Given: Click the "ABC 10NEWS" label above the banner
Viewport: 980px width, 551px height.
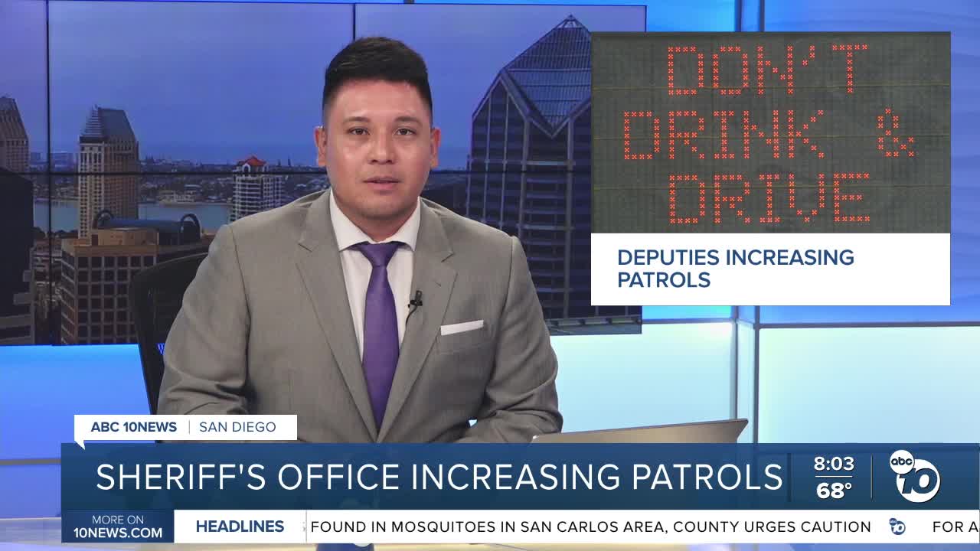Looking at the screenshot, I should [x=134, y=427].
